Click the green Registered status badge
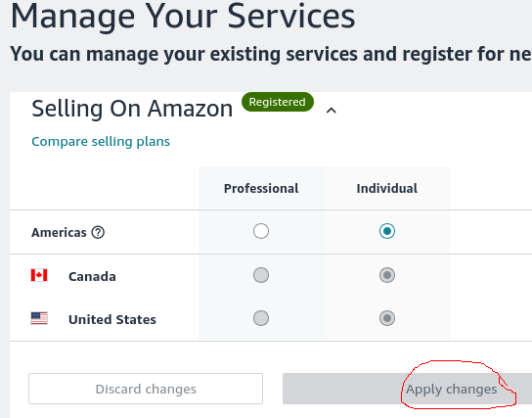The height and width of the screenshot is (418, 532). (277, 102)
